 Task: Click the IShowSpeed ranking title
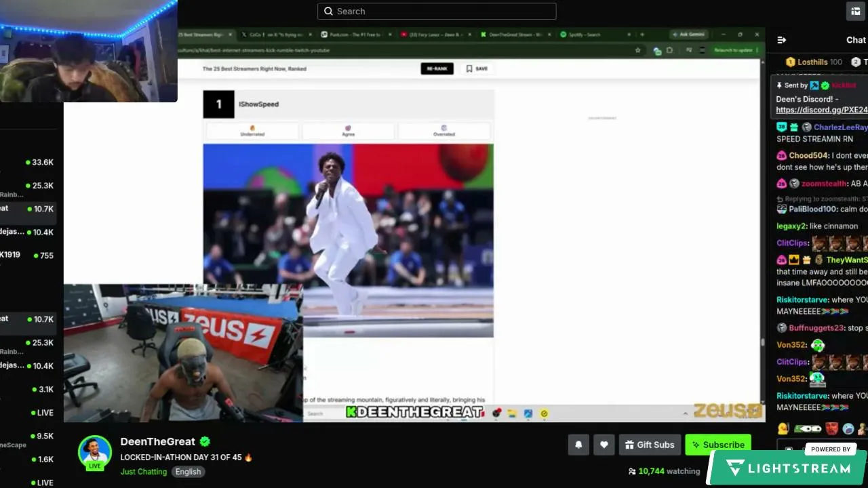click(x=258, y=104)
